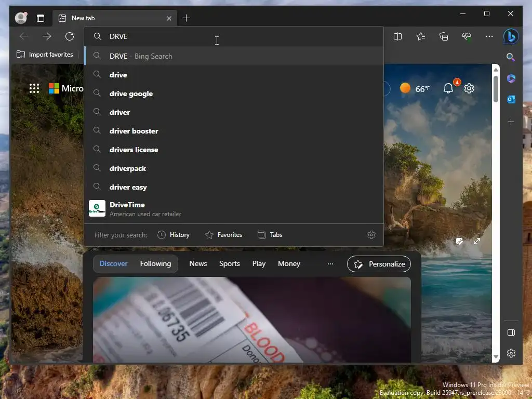Click the address bar containing DRVE
532x399 pixels.
point(234,36)
